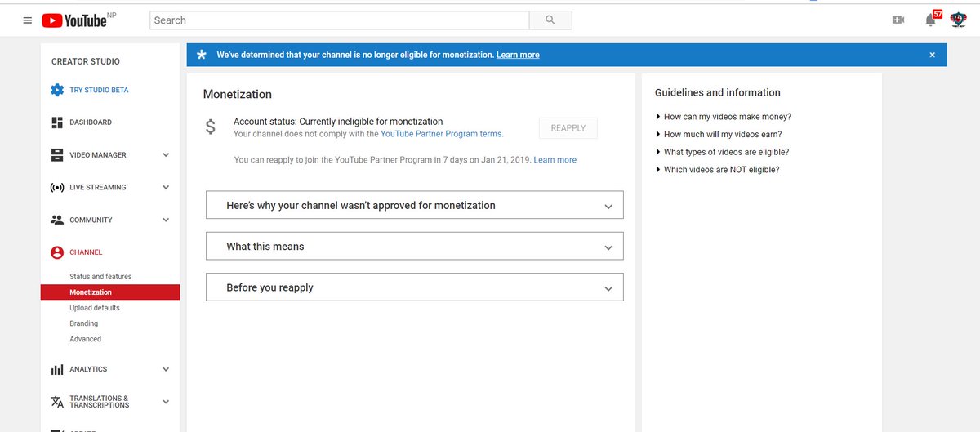Close the blue monetization alert banner
Screen dimensions: 980x432
(932, 55)
